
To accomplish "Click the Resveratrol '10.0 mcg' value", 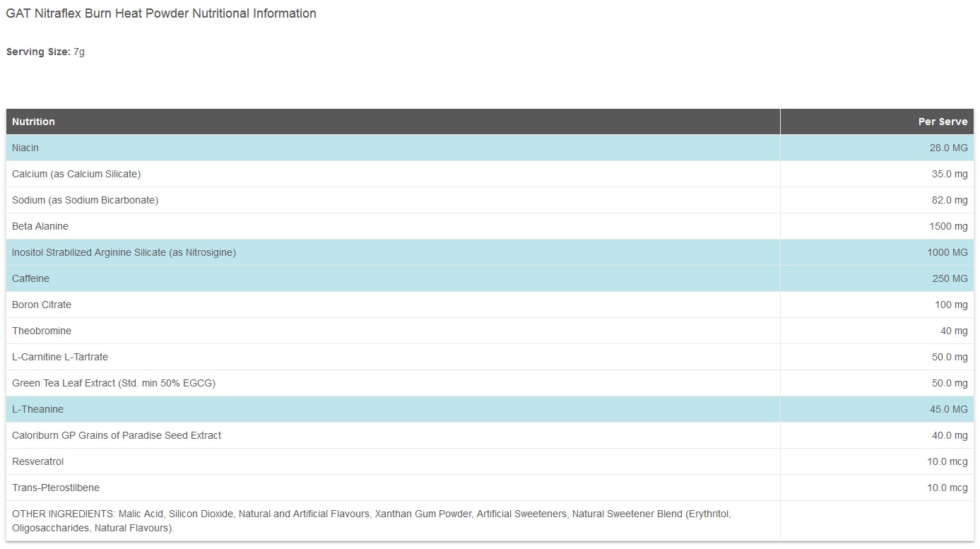I will tap(947, 461).
